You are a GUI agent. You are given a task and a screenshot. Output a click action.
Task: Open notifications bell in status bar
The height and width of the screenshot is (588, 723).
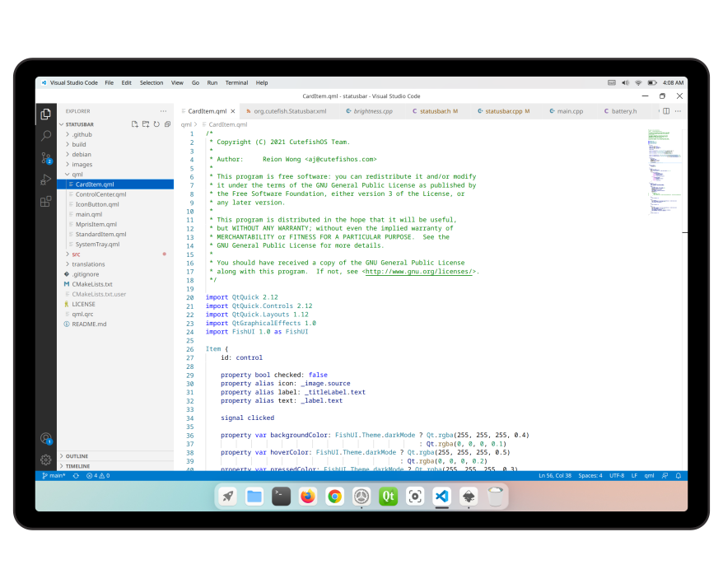[x=679, y=475]
